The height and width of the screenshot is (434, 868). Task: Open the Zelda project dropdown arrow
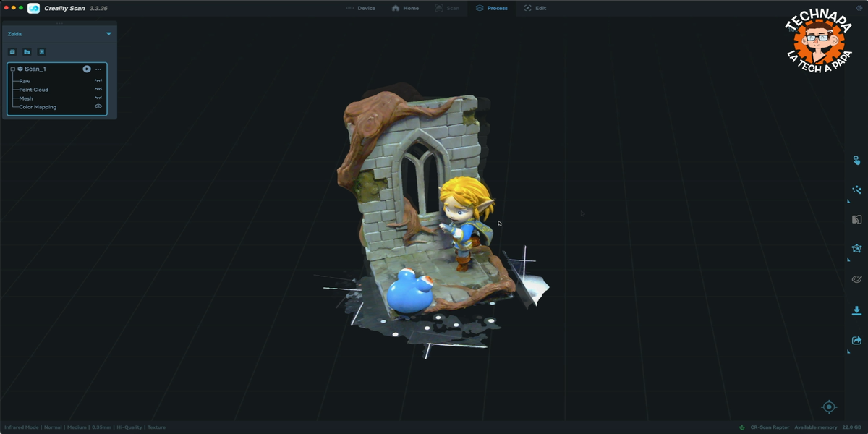(x=109, y=34)
